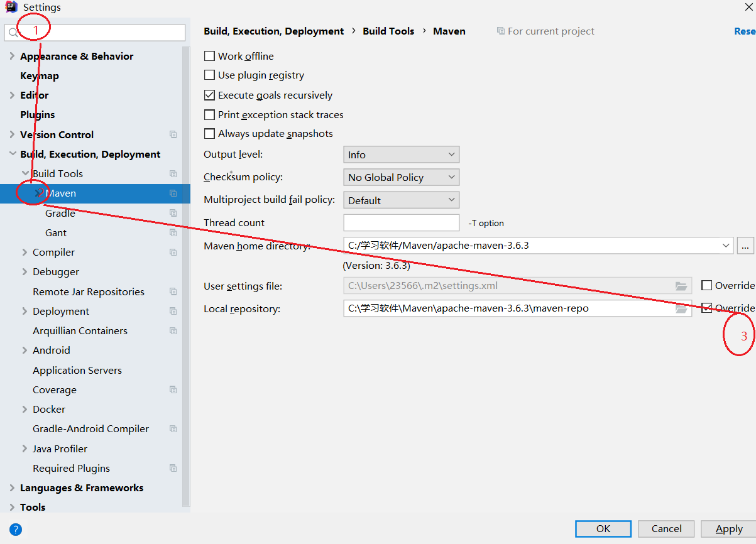Check Override for User settings file
The image size is (756, 544).
pyautogui.click(x=706, y=285)
